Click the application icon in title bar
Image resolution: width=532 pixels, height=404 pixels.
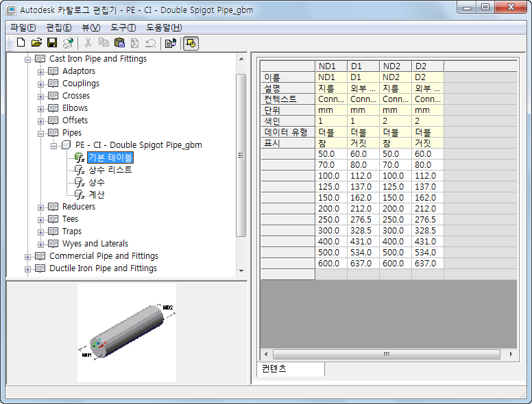tap(11, 10)
